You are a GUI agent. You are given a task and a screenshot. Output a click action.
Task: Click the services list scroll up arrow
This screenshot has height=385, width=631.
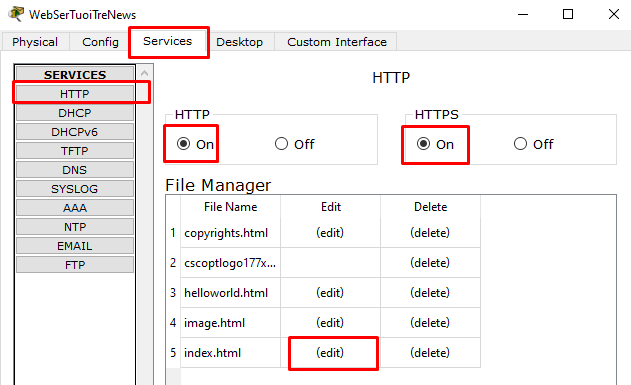point(144,73)
